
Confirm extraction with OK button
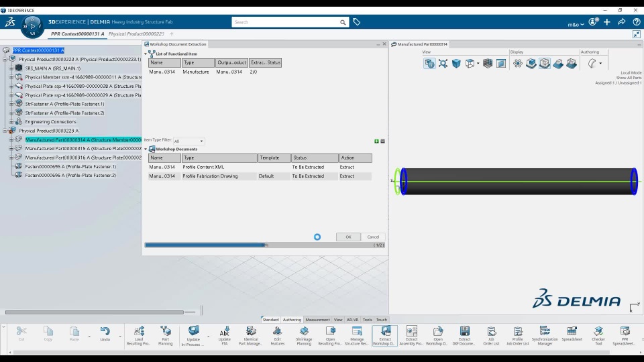[348, 237]
